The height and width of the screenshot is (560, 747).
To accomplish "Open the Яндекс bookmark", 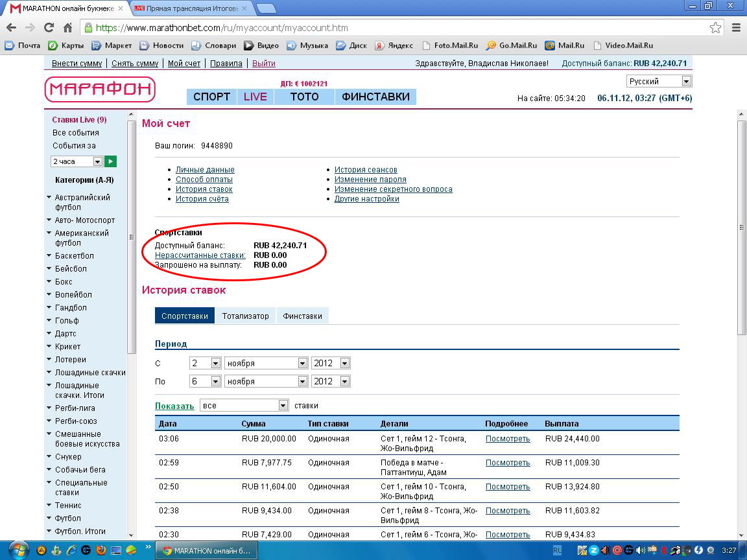I will click(x=394, y=45).
